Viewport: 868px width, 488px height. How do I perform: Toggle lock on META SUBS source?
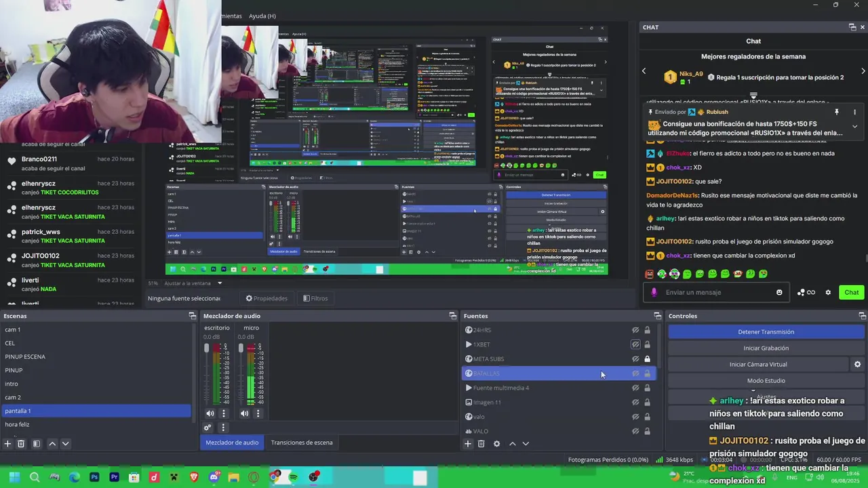coord(647,359)
